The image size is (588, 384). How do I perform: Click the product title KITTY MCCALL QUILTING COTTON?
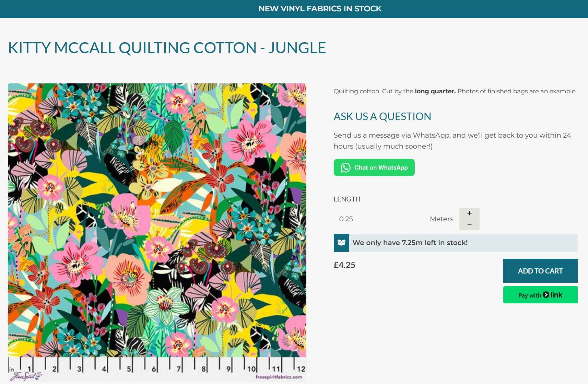(x=167, y=48)
